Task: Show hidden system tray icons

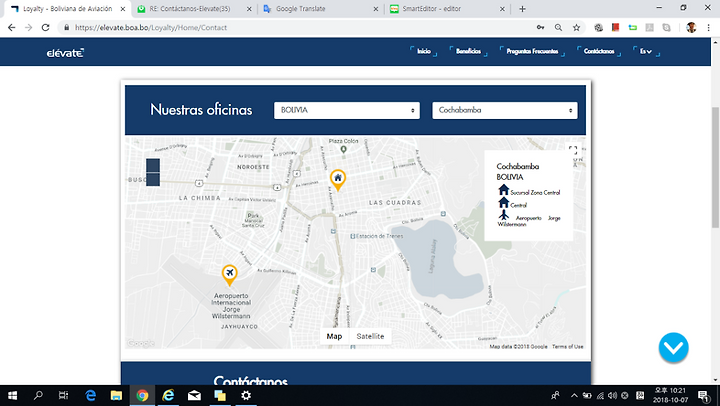Action: tap(574, 395)
